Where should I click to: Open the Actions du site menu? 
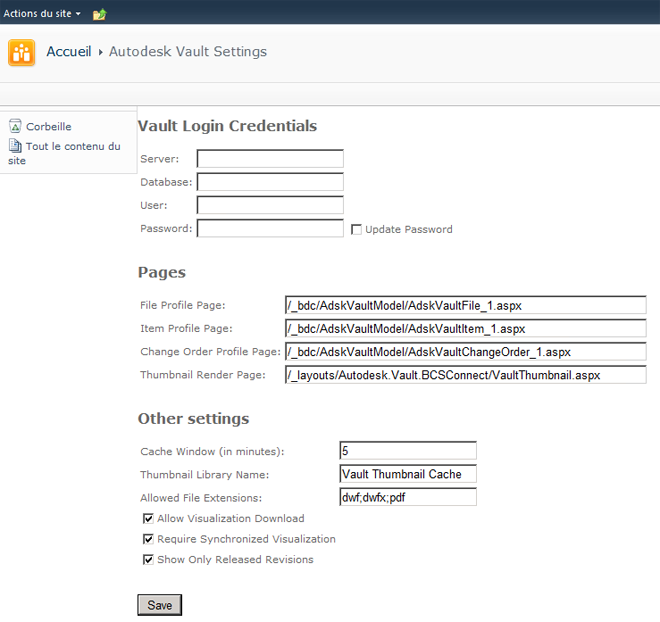pos(42,13)
